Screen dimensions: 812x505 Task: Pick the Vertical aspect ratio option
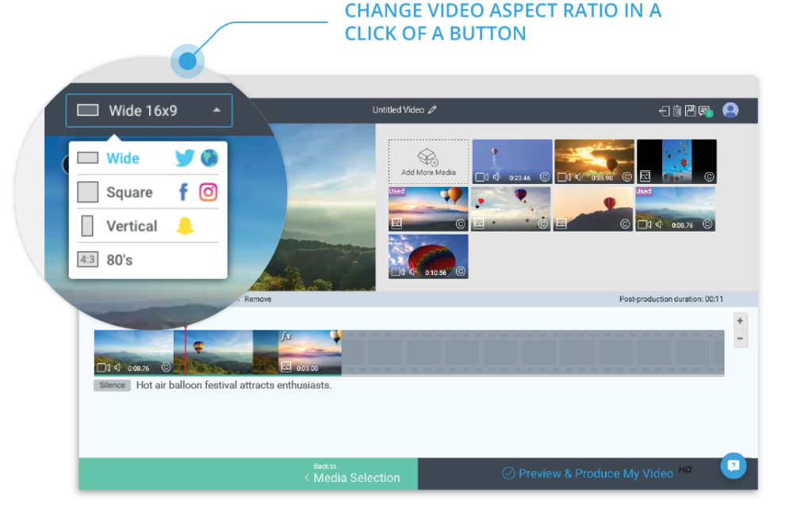[147, 226]
